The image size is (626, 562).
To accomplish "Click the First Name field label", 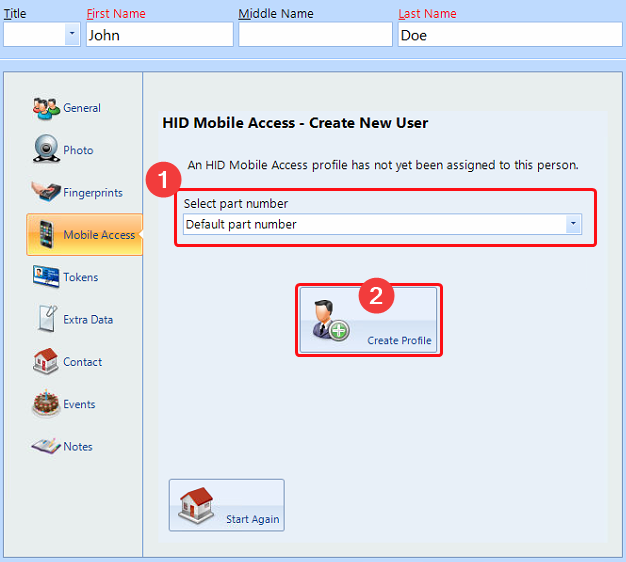I will click(116, 14).
